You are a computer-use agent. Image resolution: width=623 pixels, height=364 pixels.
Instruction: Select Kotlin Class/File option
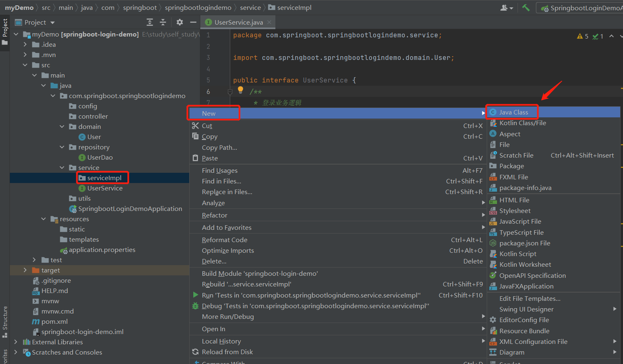[x=553, y=123]
